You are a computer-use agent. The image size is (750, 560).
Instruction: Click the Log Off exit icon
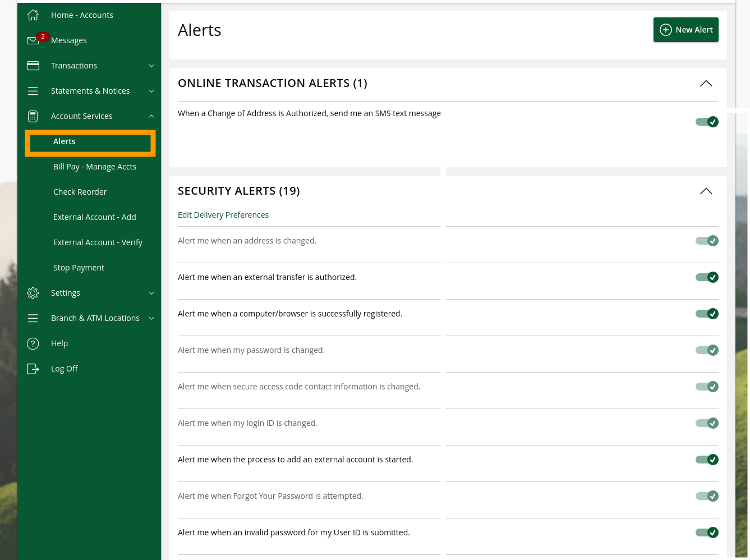[x=33, y=369]
